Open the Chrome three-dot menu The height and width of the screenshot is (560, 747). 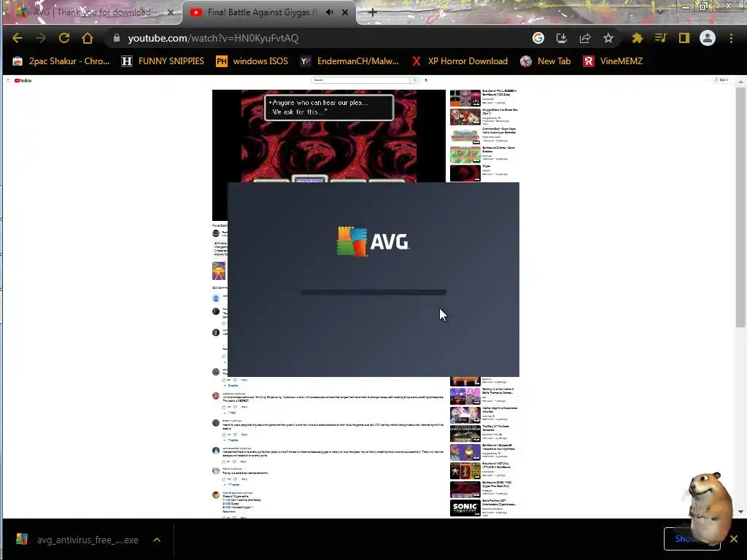click(731, 38)
